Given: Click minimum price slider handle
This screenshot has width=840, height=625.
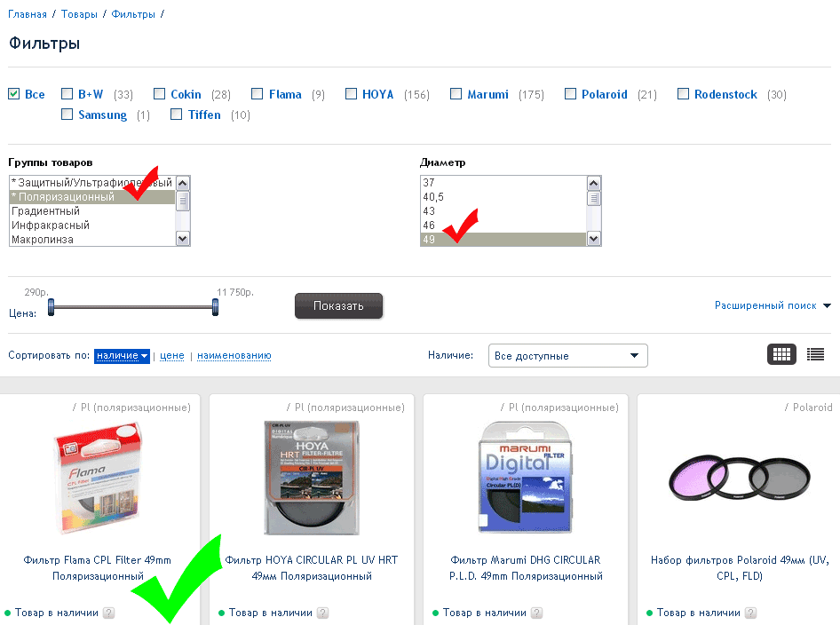Looking at the screenshot, I should [51, 307].
